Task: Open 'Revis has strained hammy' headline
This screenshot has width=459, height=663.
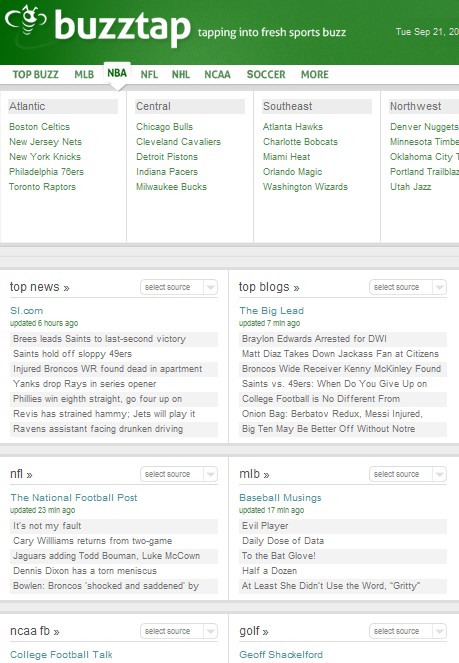Action: 114,414
